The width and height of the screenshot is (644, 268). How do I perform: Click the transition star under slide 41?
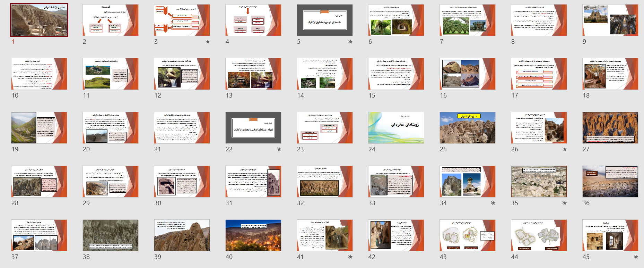[350, 257]
